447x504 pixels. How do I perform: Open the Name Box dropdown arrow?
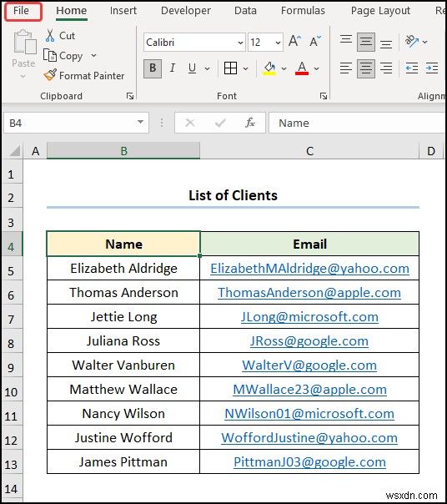(x=140, y=122)
